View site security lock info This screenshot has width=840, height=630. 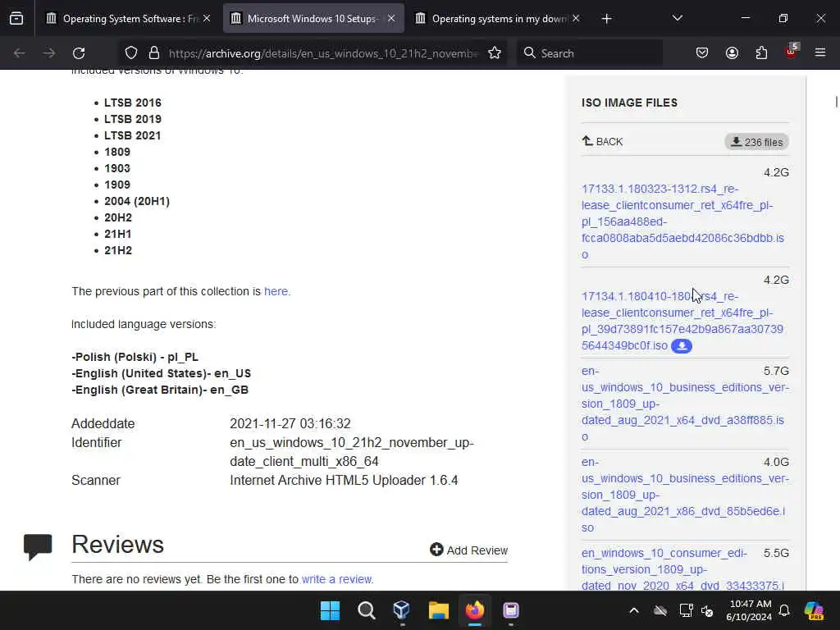(x=154, y=53)
